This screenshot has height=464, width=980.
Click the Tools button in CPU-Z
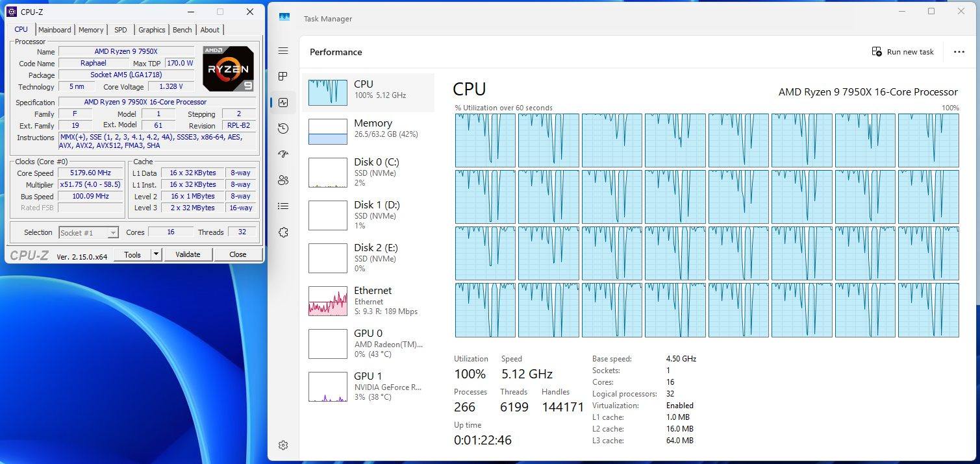[x=132, y=254]
